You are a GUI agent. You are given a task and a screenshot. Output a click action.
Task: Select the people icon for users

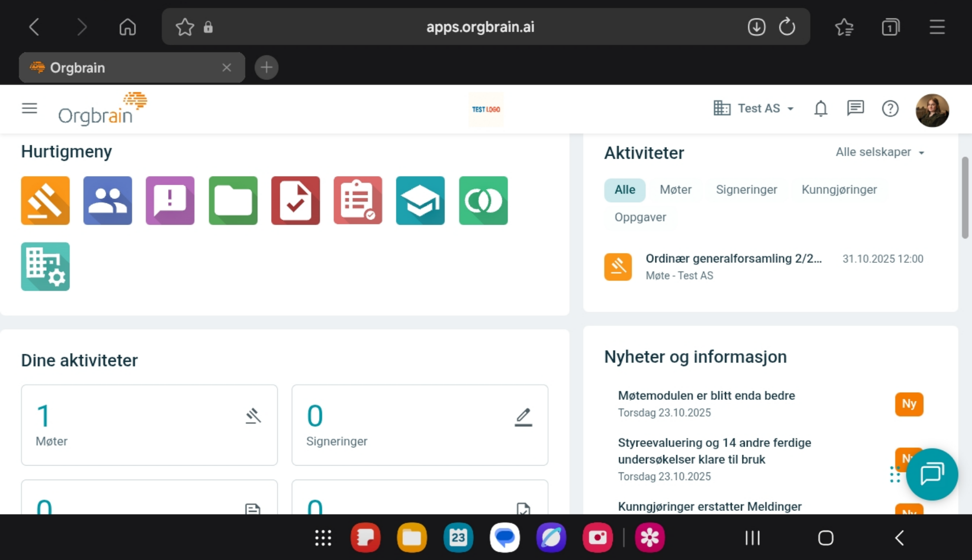click(x=107, y=201)
